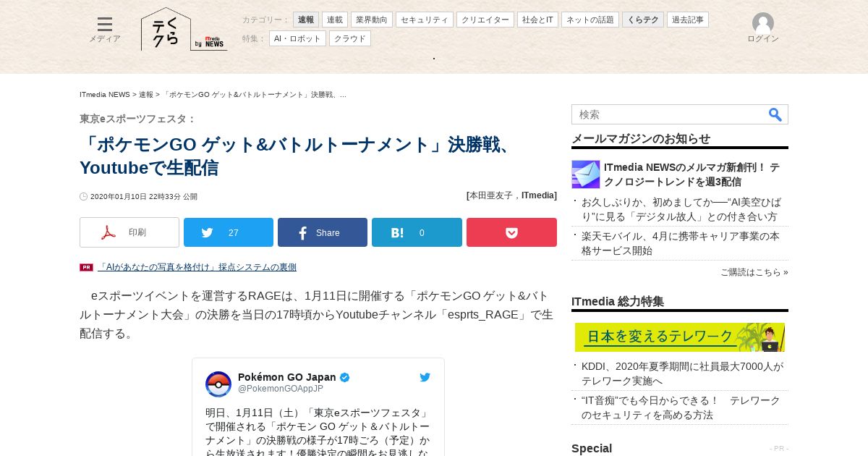Open the IT音痴 telework security article
868x456 pixels.
[681, 408]
